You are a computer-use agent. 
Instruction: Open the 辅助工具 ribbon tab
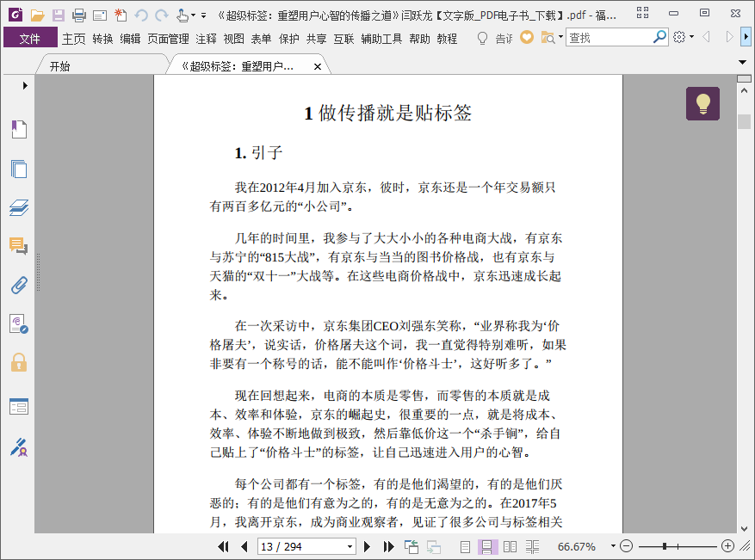pyautogui.click(x=382, y=39)
